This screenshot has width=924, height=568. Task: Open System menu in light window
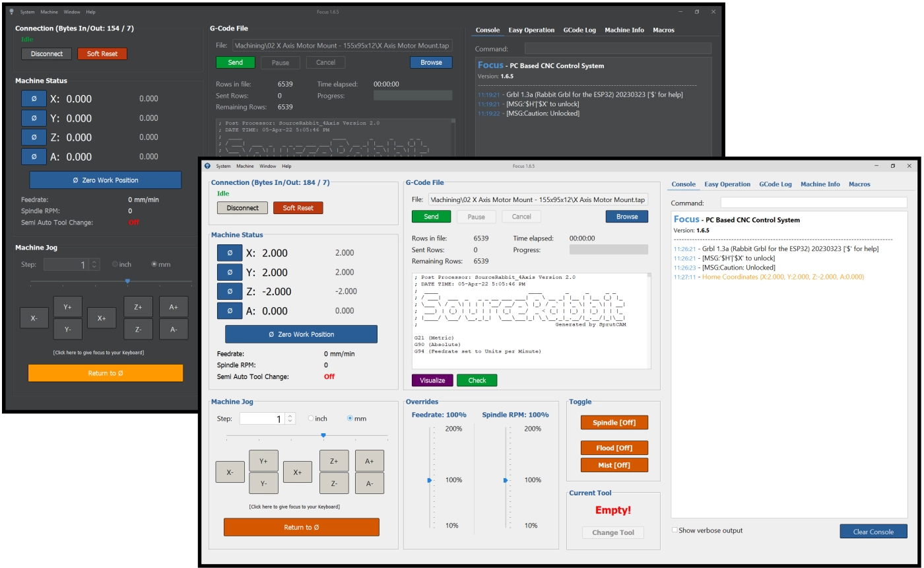point(224,166)
